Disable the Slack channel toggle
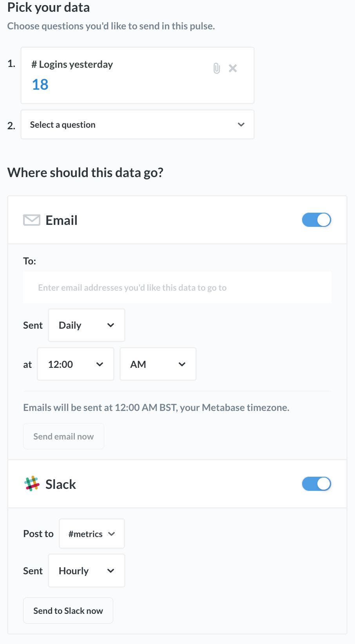 click(316, 484)
